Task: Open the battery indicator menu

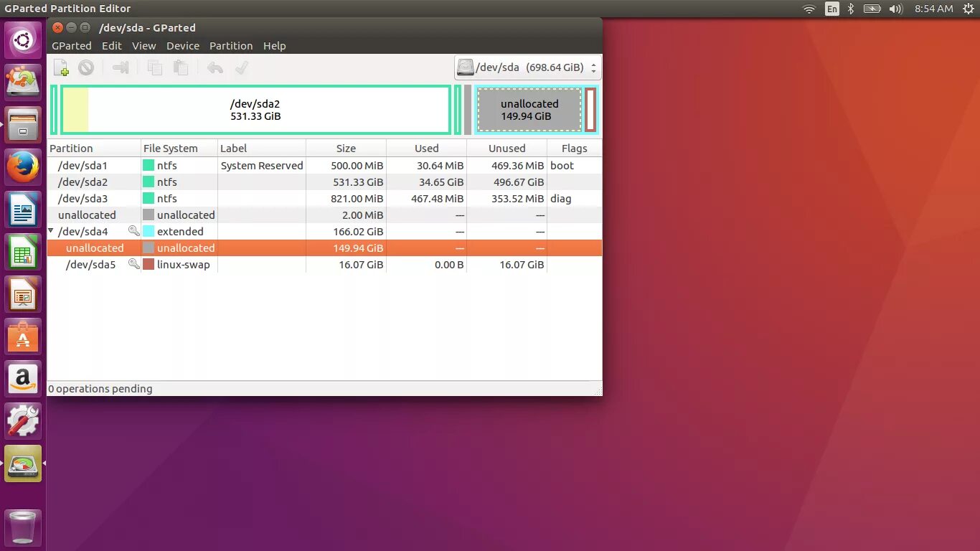Action: pos(872,9)
